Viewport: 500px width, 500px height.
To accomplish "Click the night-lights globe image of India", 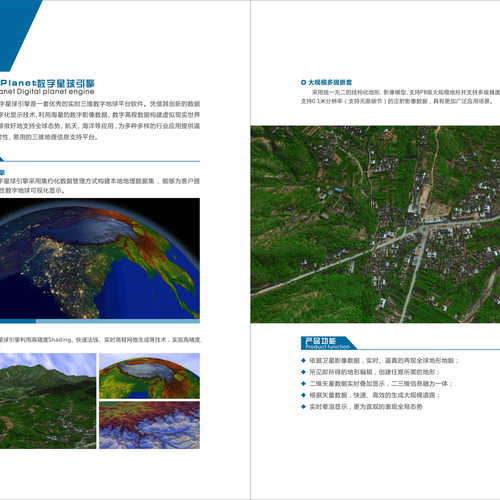I will click(100, 259).
